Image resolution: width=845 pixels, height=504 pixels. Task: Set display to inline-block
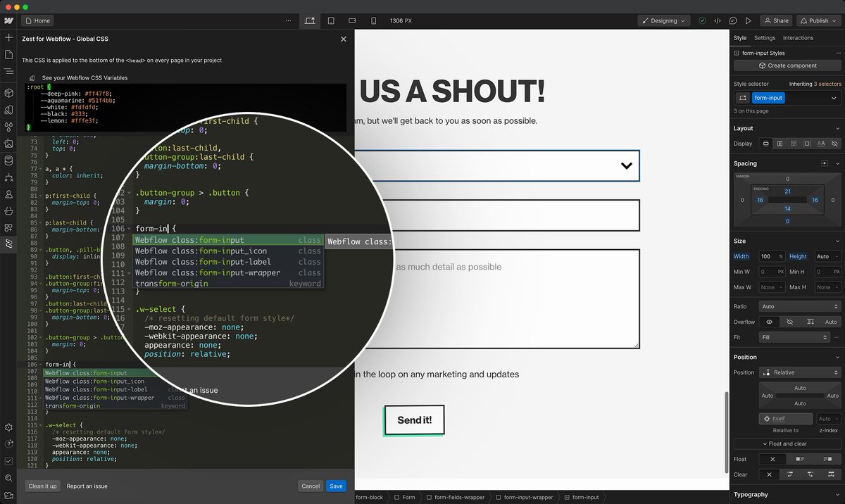click(x=807, y=144)
